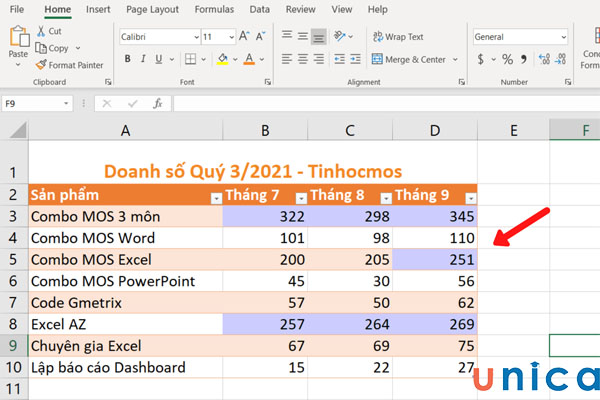Increase font size with the larger A icon

pyautogui.click(x=245, y=36)
